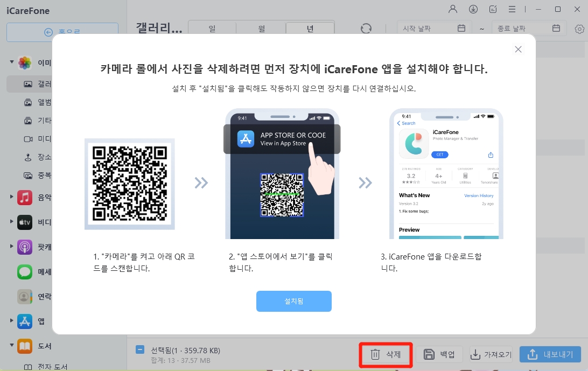Click the 시작 날짜 start date field

point(425,28)
